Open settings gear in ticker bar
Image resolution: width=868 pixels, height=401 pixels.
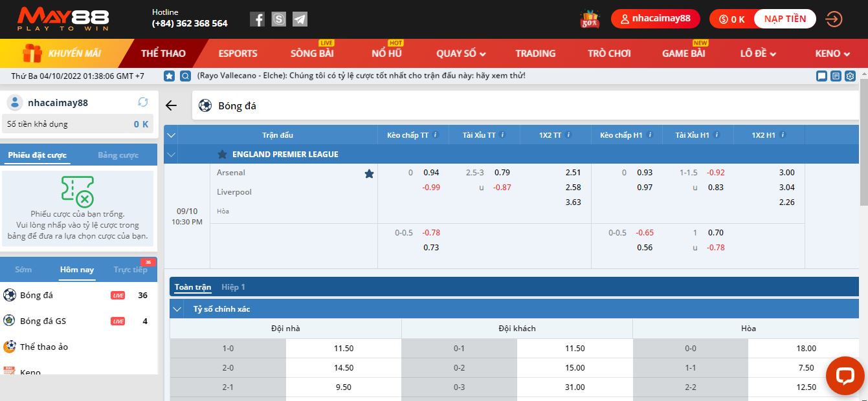point(851,76)
